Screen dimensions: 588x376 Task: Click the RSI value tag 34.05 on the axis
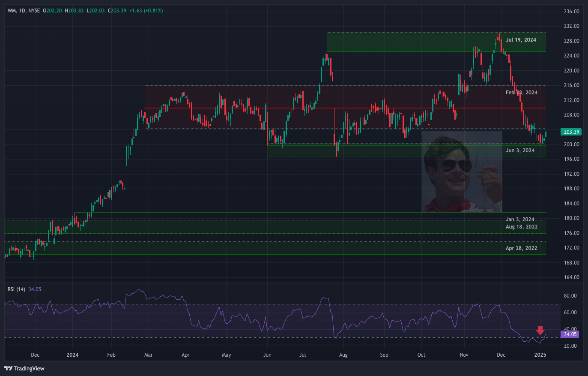(570, 334)
